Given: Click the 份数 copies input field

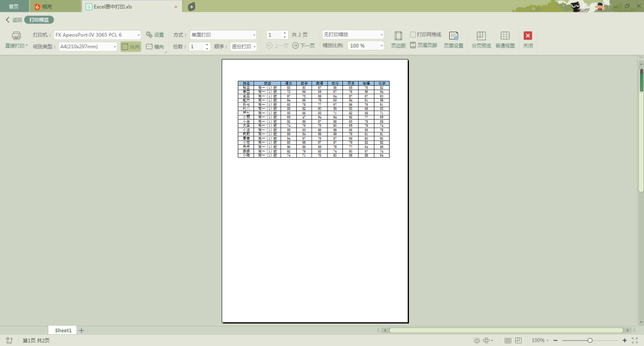Looking at the screenshot, I should click(196, 47).
